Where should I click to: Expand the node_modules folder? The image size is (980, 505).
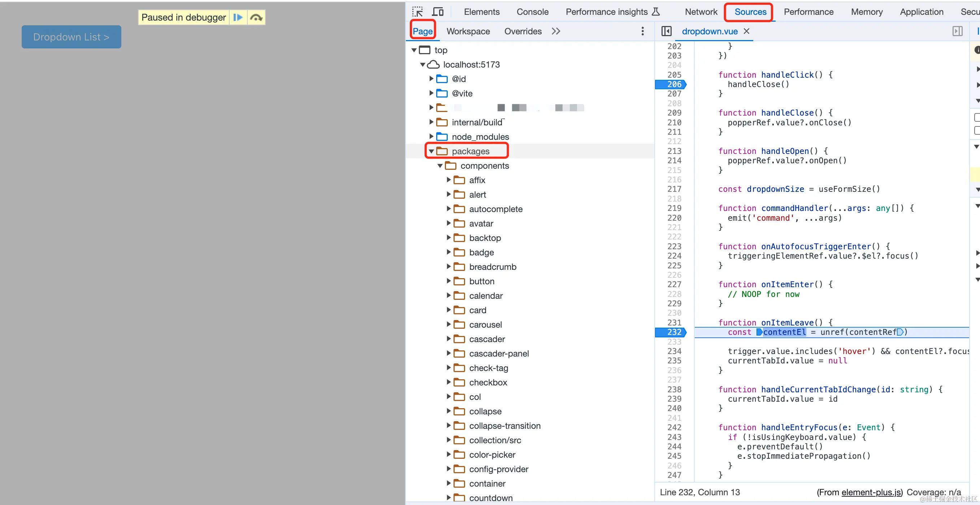point(432,137)
